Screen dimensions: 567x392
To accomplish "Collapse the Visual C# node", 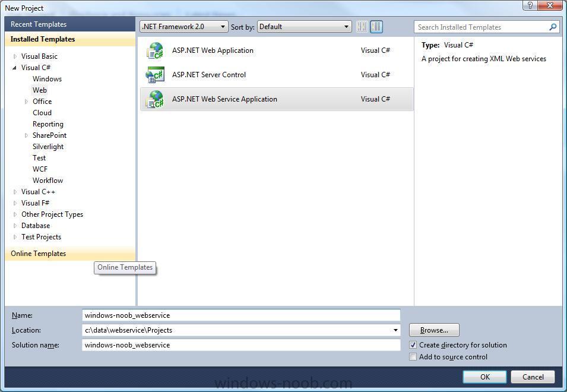I will (14, 68).
